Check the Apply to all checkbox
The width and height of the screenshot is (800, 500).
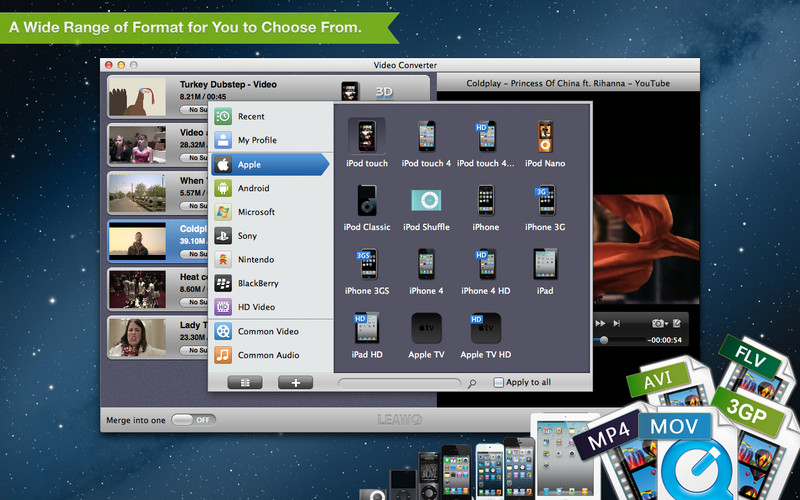pyautogui.click(x=498, y=382)
